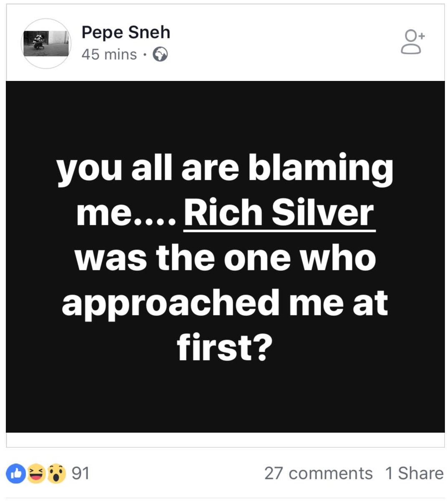Click the Wow surprised reaction emoji
Image resolution: width=447 pixels, height=504 pixels.
pyautogui.click(x=57, y=474)
